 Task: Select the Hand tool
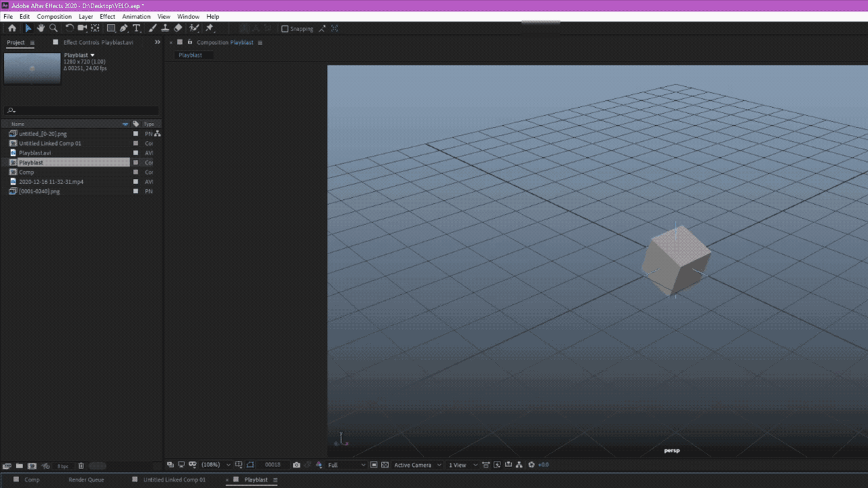[41, 28]
